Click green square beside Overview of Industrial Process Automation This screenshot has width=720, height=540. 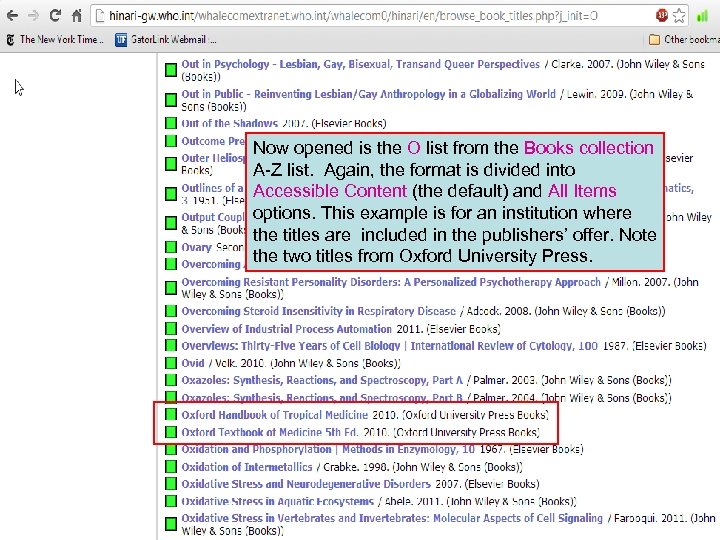tap(171, 329)
